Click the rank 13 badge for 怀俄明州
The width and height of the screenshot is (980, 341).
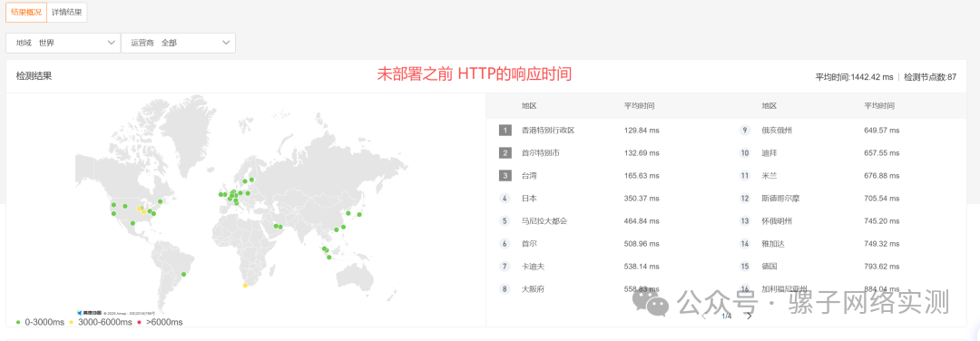744,221
